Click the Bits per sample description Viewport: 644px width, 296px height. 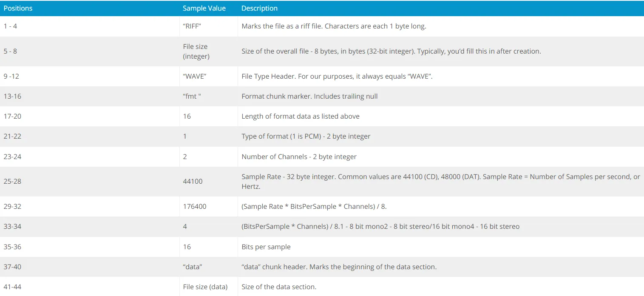click(x=266, y=247)
